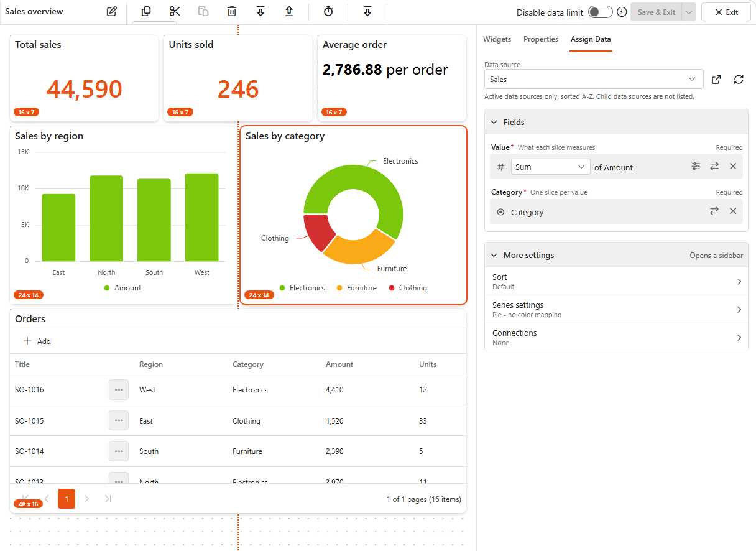Click Save & Exit button
The width and height of the screenshot is (756, 551).
(x=657, y=12)
